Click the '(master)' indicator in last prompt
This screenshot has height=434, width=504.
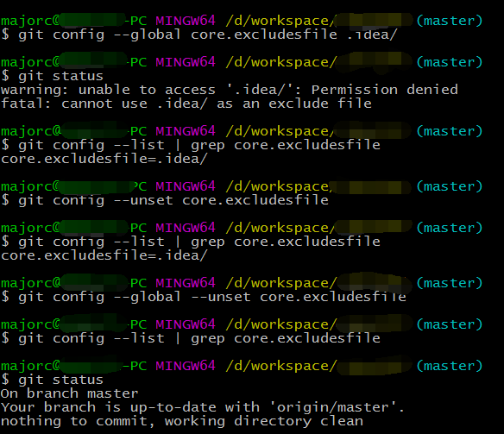tap(450, 366)
